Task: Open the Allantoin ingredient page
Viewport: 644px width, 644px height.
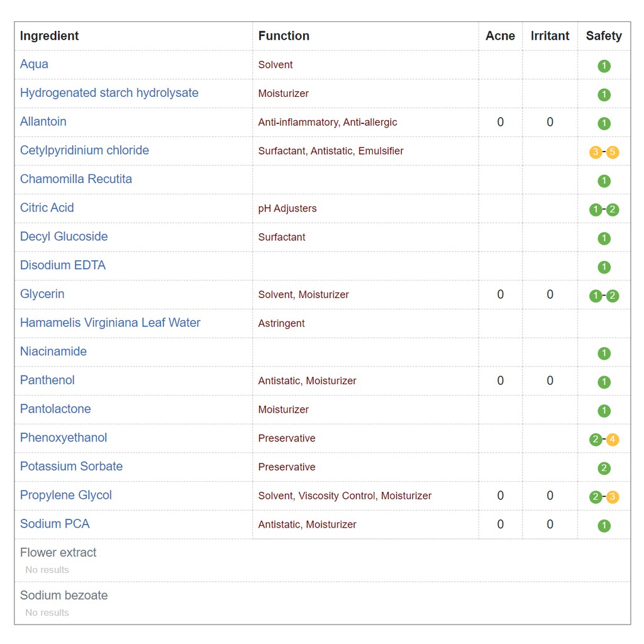Action: (x=43, y=121)
